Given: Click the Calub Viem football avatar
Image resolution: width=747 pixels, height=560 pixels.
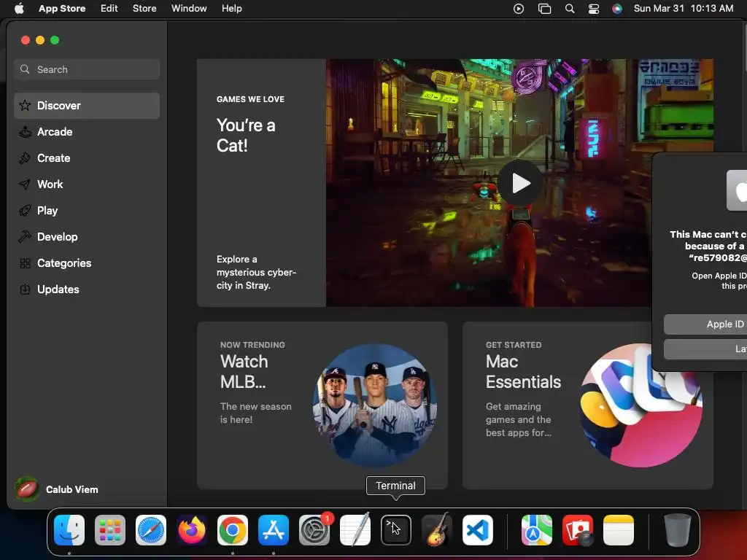Looking at the screenshot, I should coord(27,489).
